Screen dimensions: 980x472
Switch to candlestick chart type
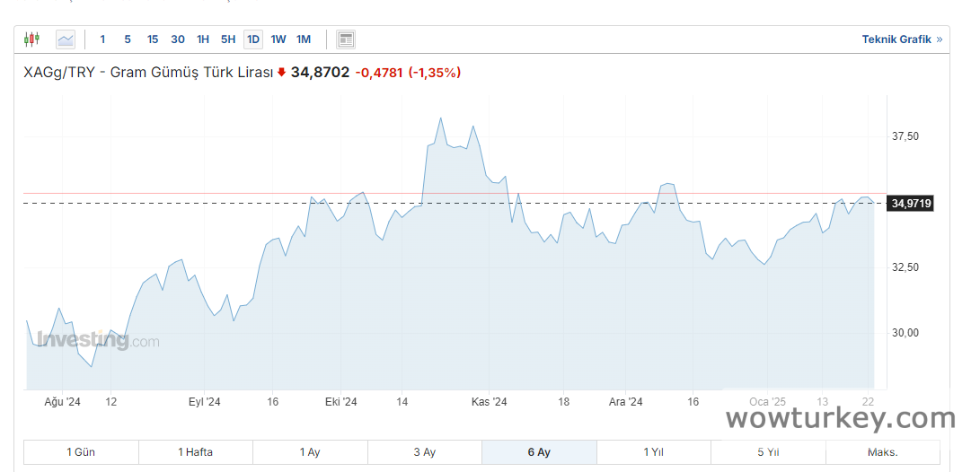[x=33, y=39]
